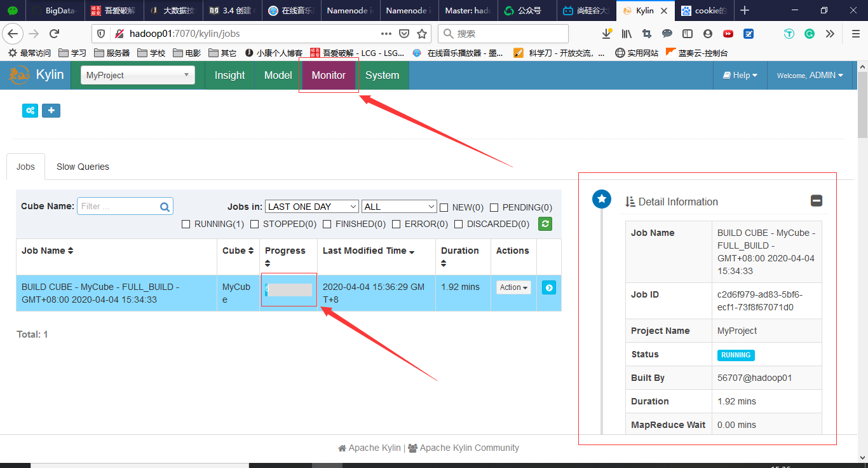Open page actions three-dots in address bar
This screenshot has width=868, height=468.
point(386,34)
